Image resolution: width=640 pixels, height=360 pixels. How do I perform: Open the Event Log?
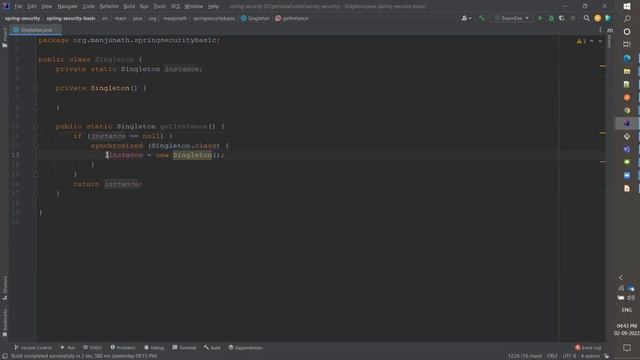click(x=588, y=348)
